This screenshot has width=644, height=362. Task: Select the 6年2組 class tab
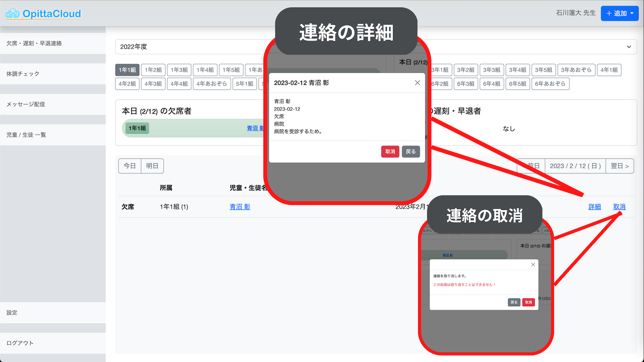(440, 84)
